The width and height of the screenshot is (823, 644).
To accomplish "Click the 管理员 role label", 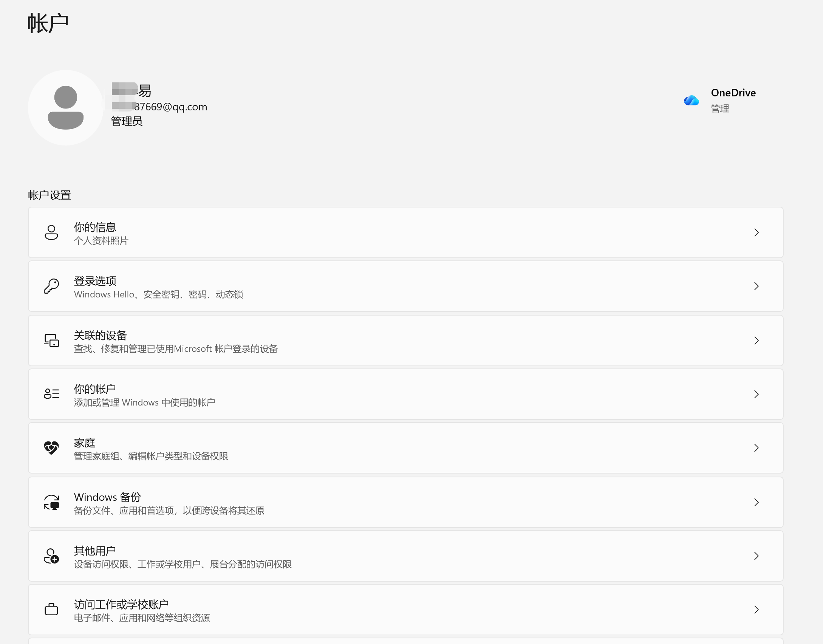I will pos(127,121).
